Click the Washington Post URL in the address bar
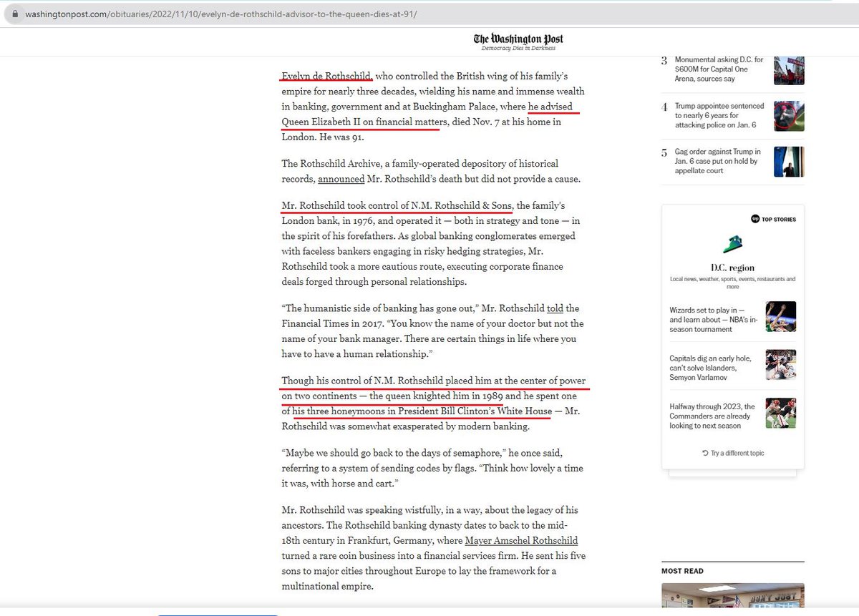The width and height of the screenshot is (859, 616). pos(220,14)
